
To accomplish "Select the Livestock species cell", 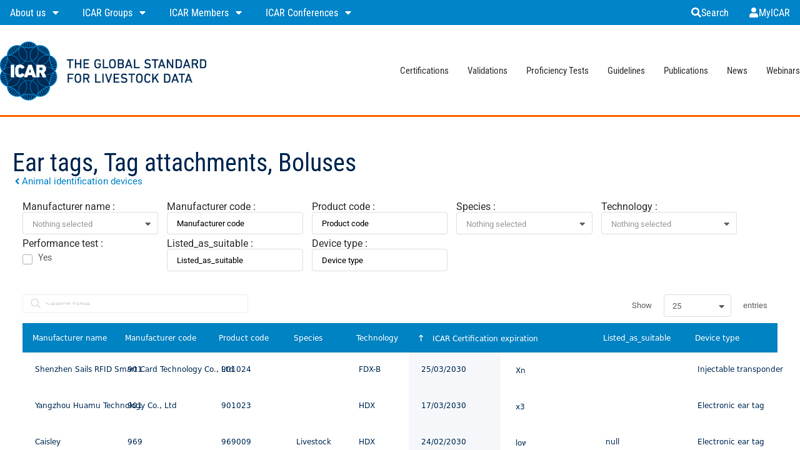I will click(x=313, y=442).
